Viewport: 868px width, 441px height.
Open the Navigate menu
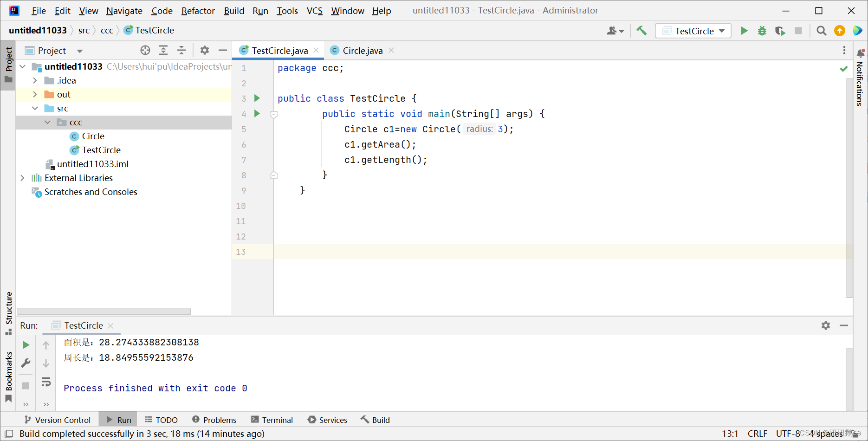tap(124, 11)
